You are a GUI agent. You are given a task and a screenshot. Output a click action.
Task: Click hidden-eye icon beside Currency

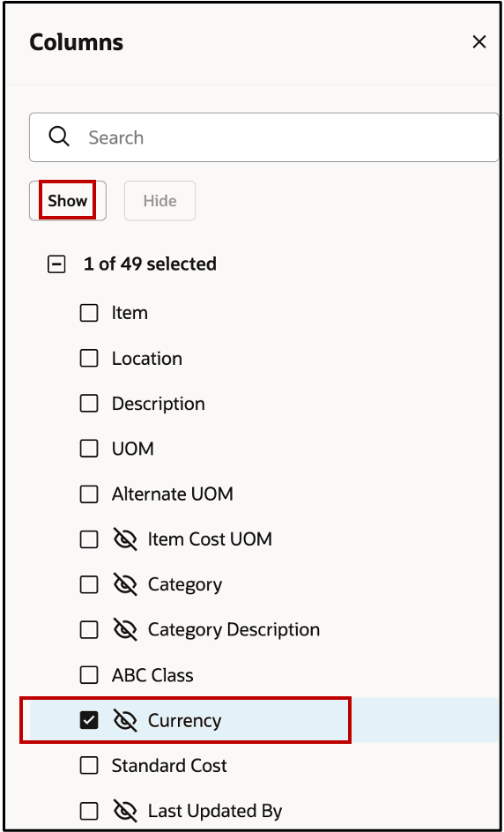pyautogui.click(x=126, y=721)
